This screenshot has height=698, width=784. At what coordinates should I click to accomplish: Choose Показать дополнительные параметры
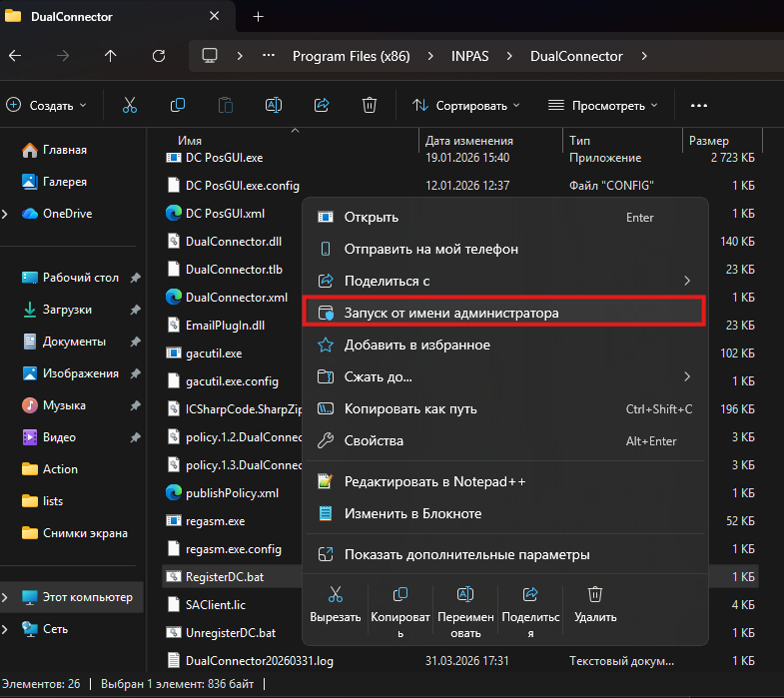466,554
